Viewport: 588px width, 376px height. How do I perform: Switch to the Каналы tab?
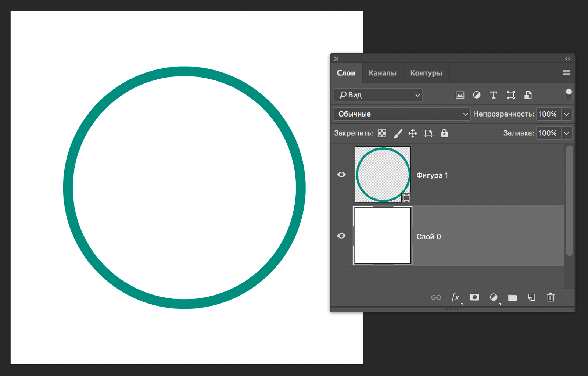point(383,73)
